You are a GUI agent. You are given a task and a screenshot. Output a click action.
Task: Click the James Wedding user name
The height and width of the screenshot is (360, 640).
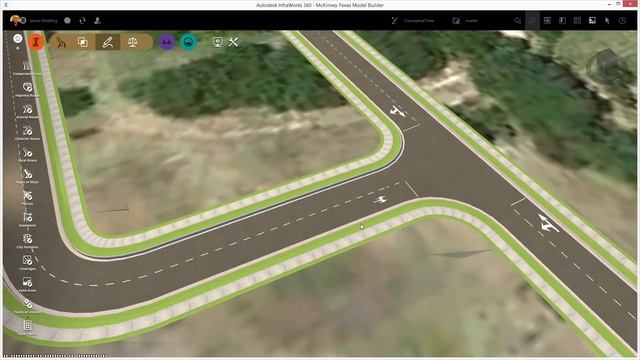(x=43, y=20)
